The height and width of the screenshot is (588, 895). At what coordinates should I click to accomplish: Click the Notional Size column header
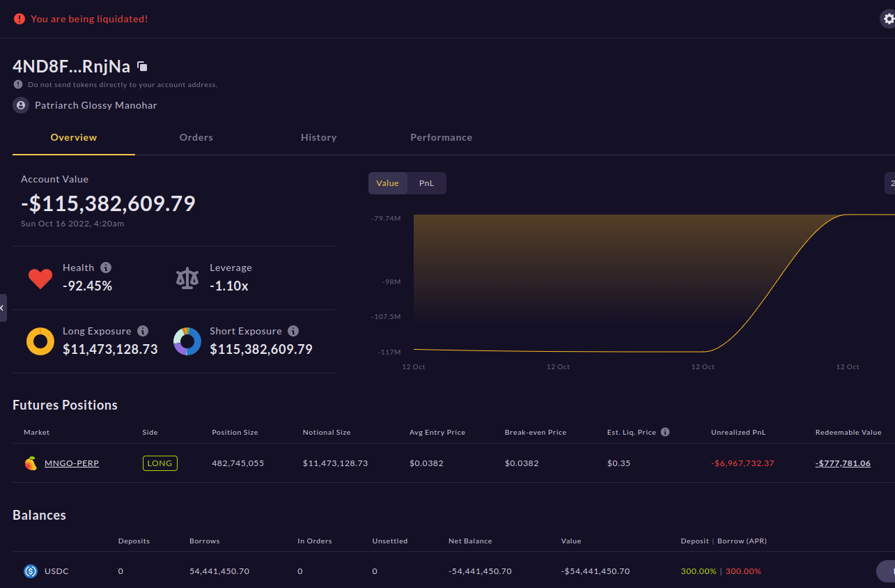pyautogui.click(x=327, y=433)
